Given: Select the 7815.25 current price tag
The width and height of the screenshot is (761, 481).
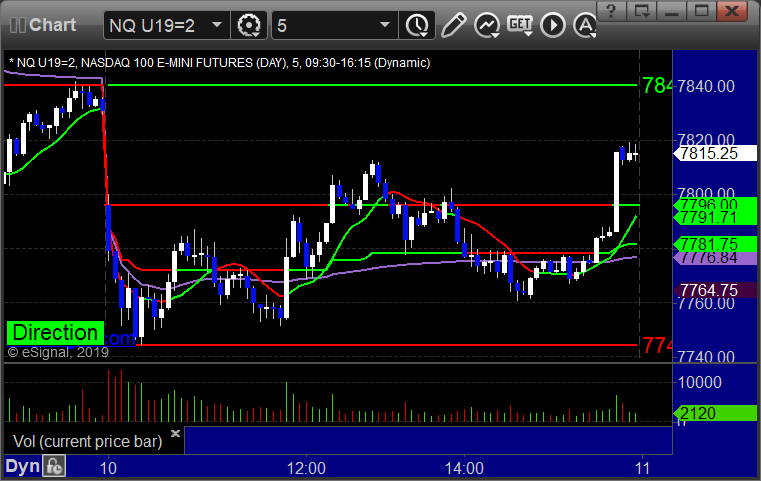Looking at the screenshot, I should (715, 153).
